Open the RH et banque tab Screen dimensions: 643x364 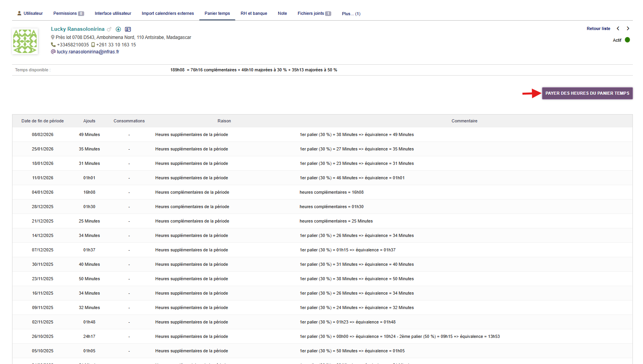[254, 13]
